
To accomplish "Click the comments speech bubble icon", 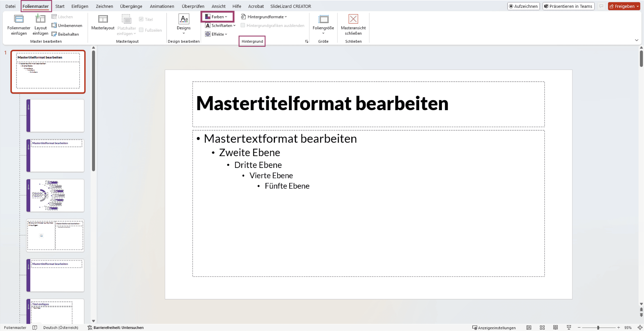I will pyautogui.click(x=601, y=6).
